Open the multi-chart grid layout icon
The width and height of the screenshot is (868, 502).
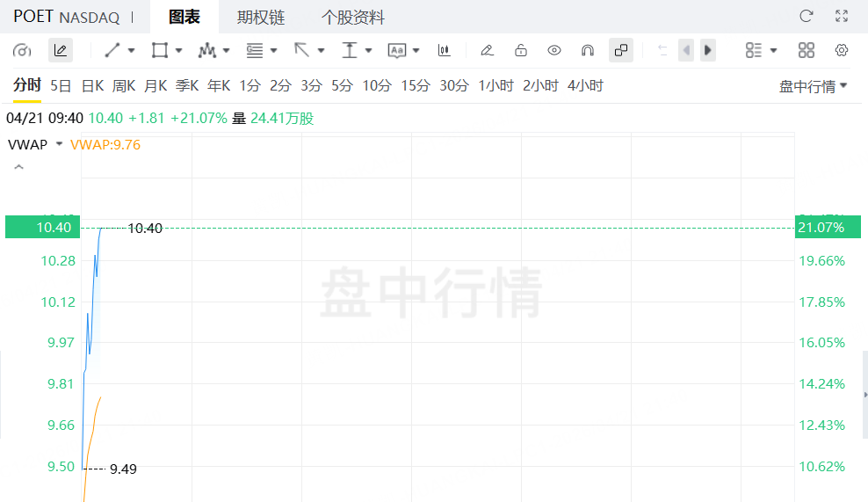[806, 50]
